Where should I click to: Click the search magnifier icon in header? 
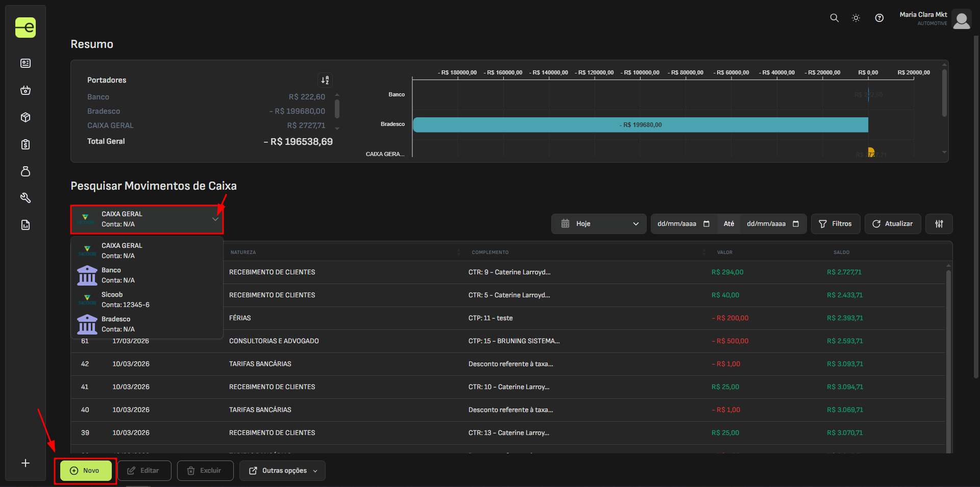[834, 18]
